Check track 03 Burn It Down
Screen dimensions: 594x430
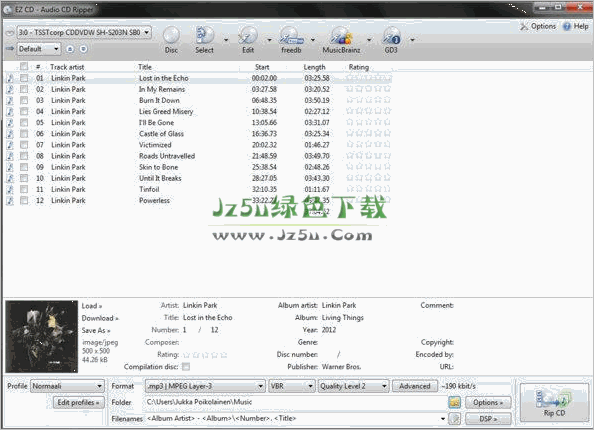[x=24, y=100]
